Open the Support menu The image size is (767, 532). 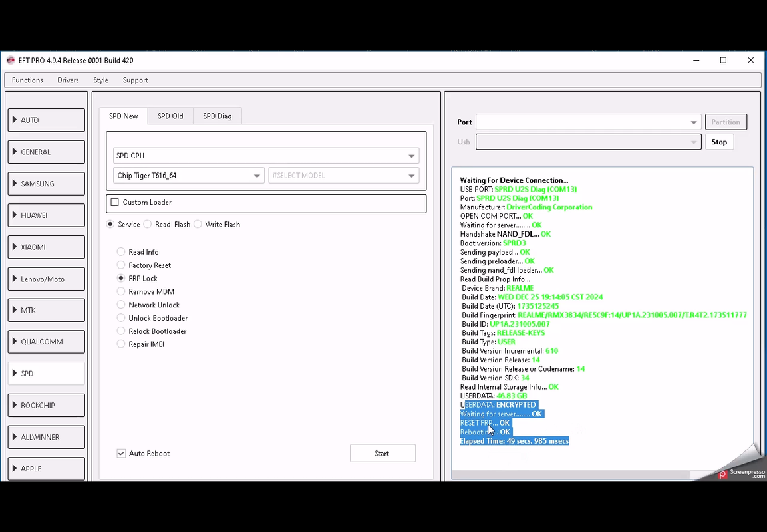136,80
